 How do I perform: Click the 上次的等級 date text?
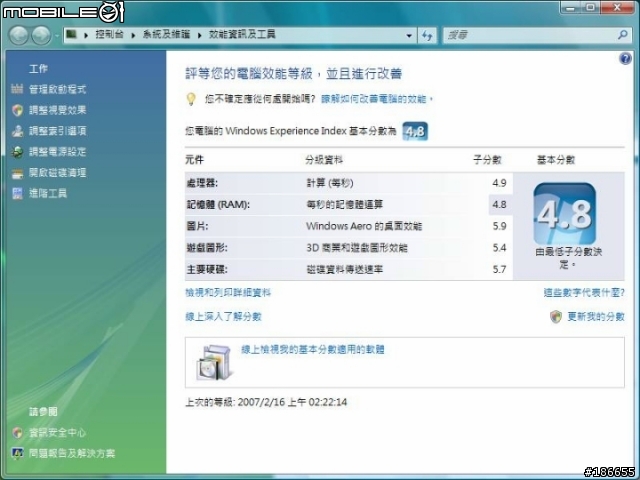[266, 402]
